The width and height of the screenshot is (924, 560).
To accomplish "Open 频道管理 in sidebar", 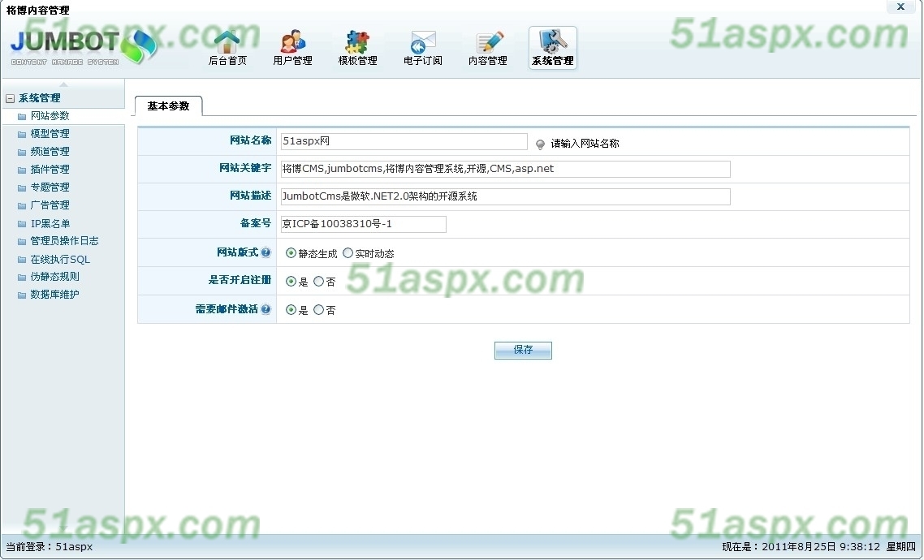I will tap(50, 151).
